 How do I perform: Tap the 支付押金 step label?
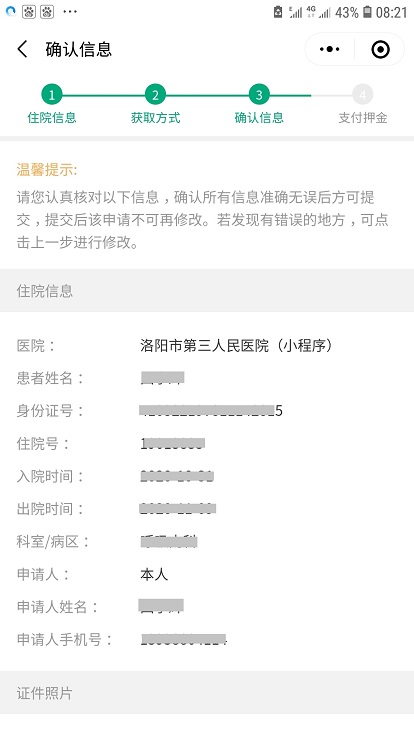pos(363,118)
